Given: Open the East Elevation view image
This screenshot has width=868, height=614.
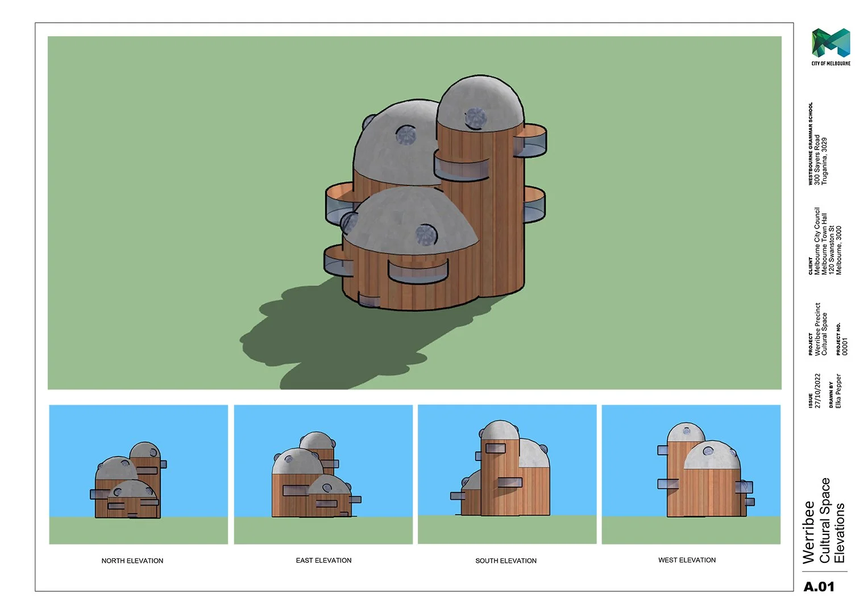Looking at the screenshot, I should 323,474.
